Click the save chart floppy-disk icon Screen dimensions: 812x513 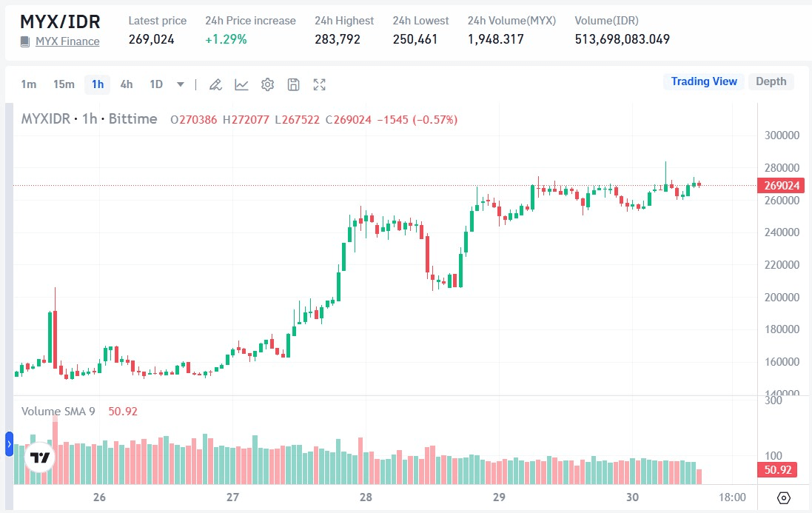(x=293, y=84)
